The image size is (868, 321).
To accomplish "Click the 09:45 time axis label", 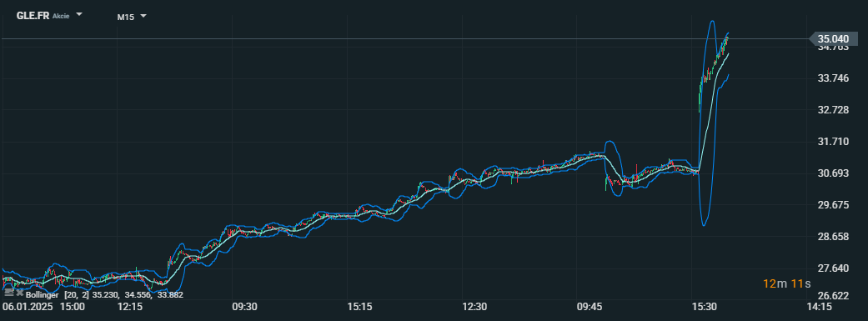I will tap(590, 307).
